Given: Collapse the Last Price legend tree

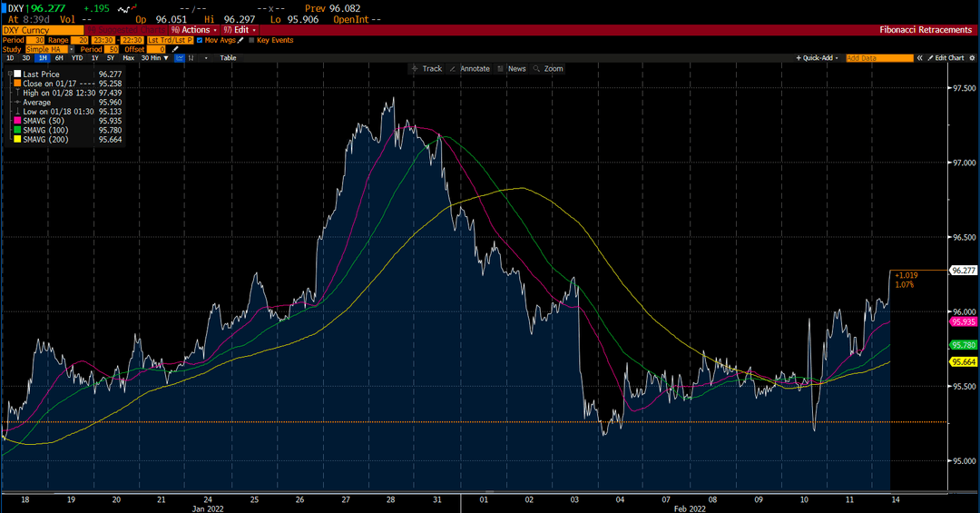Looking at the screenshot, I should [10, 74].
